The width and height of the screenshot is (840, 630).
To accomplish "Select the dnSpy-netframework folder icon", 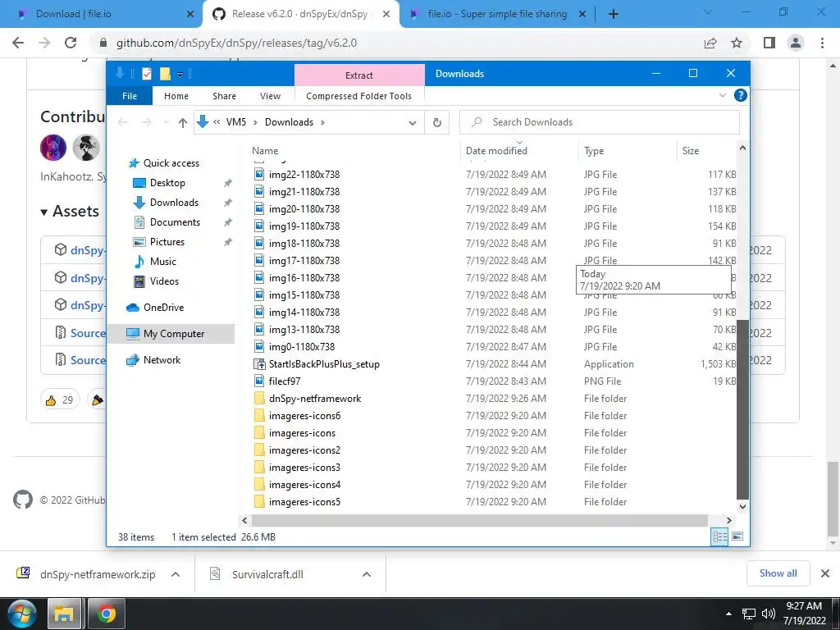I will (x=259, y=398).
